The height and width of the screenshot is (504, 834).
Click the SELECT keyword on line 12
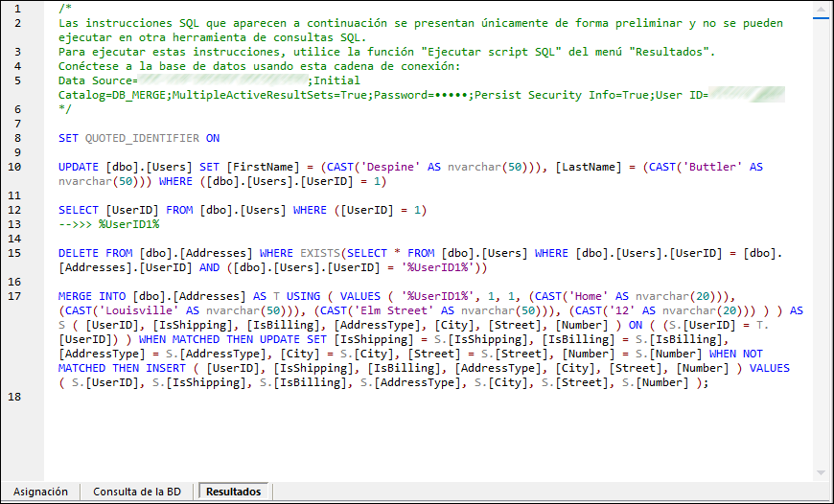(79, 210)
